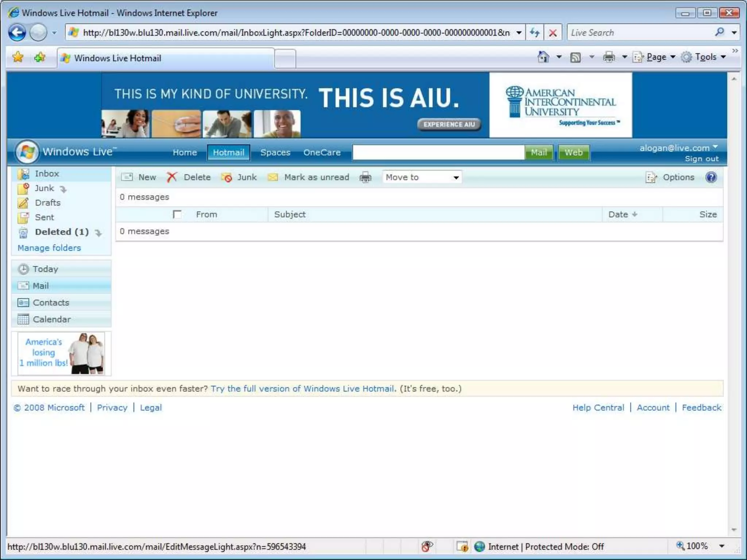This screenshot has width=747, height=560.
Task: Click the Windows Live orb logo
Action: [27, 152]
